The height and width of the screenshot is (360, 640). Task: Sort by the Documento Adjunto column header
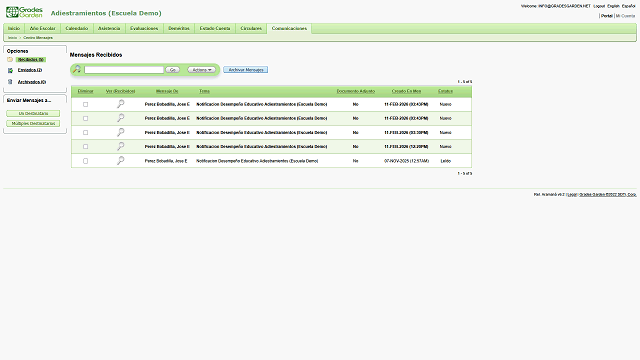tap(356, 91)
